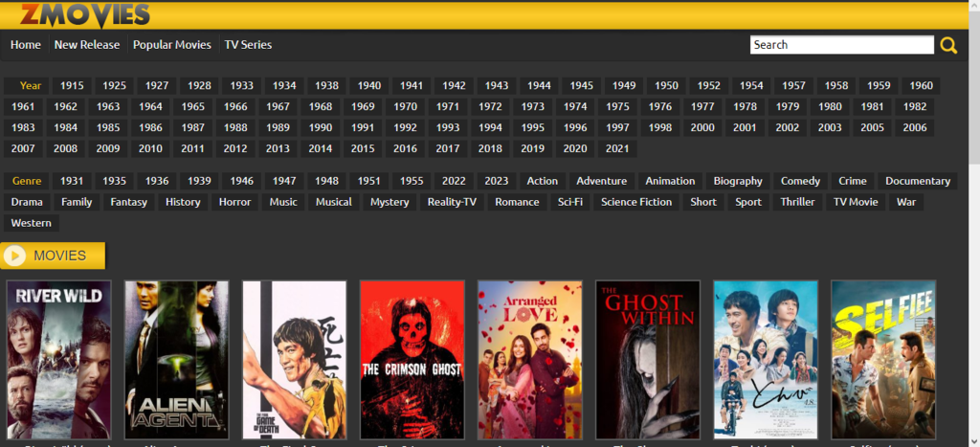This screenshot has width=980, height=447.
Task: Click the MOVIES section header button
Action: (54, 255)
